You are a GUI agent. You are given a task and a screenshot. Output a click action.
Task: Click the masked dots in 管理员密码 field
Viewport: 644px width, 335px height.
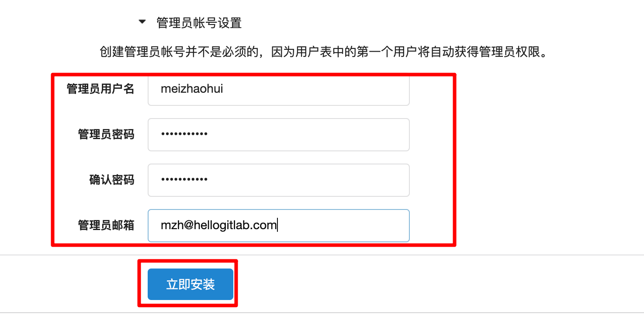tap(184, 134)
